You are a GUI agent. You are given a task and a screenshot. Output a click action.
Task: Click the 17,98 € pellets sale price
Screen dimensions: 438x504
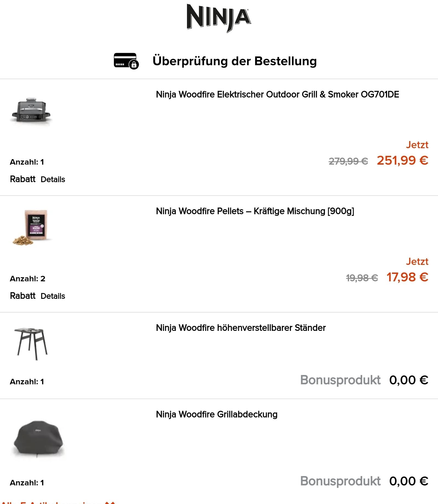pos(407,277)
